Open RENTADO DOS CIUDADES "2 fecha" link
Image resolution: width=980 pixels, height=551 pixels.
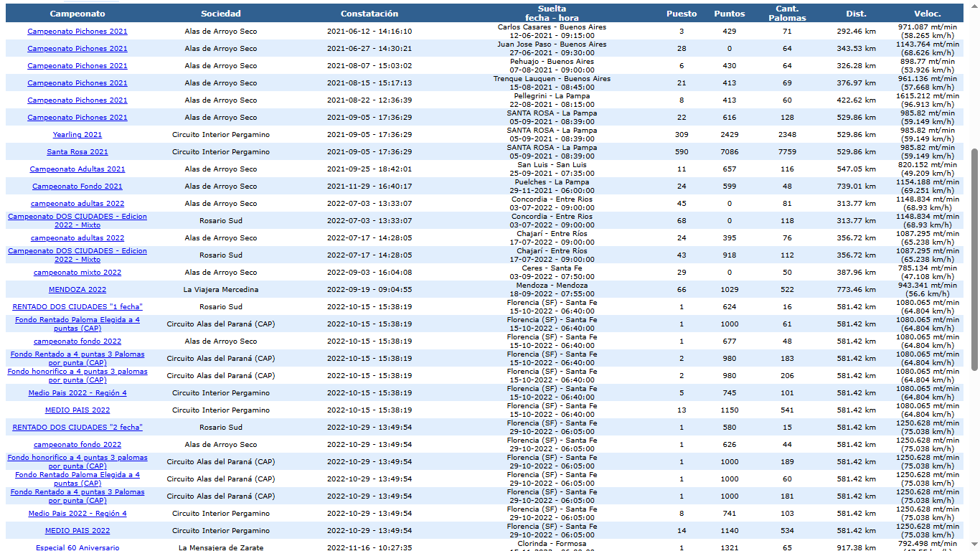77,428
